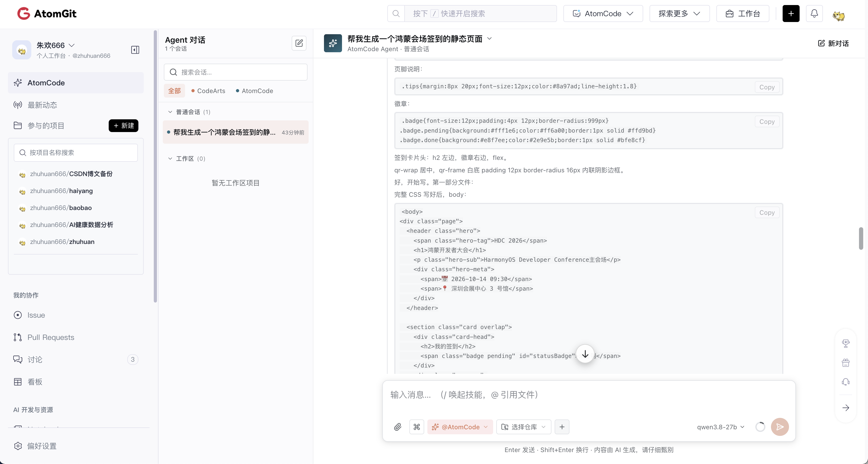The height and width of the screenshot is (464, 868).
Task: Click the 工作台 button
Action: pyautogui.click(x=743, y=14)
